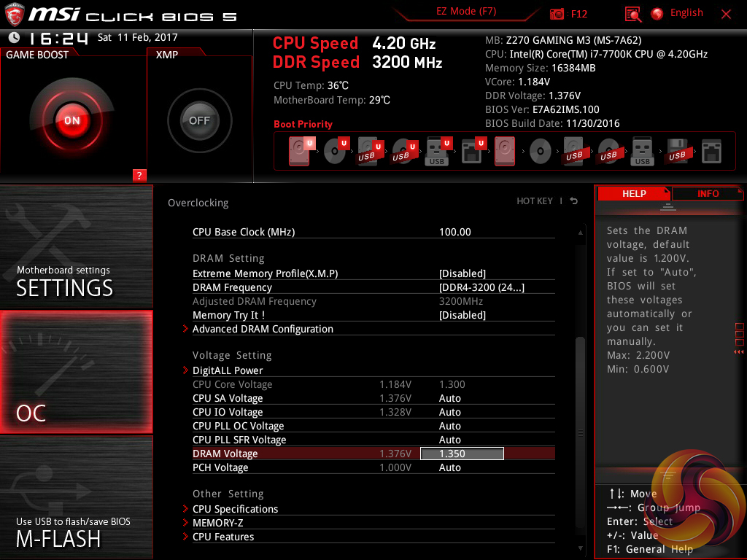Click the red globe language icon
The height and width of the screenshot is (560, 747).
tap(657, 14)
